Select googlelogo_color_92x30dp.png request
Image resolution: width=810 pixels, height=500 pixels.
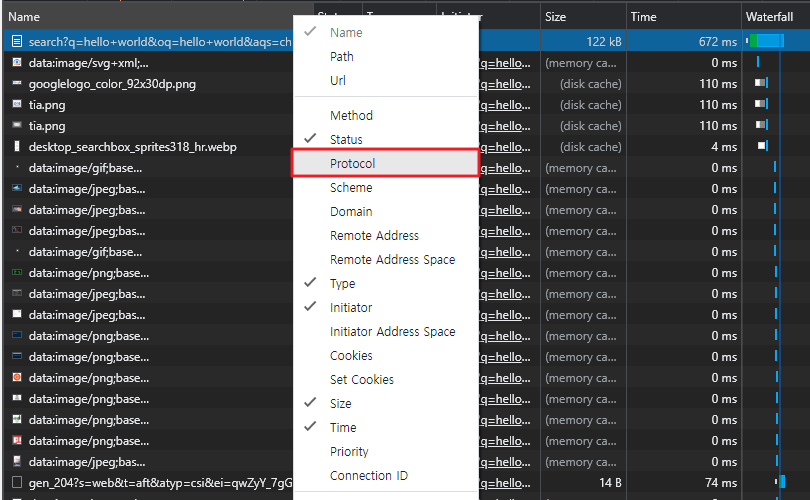pos(112,84)
